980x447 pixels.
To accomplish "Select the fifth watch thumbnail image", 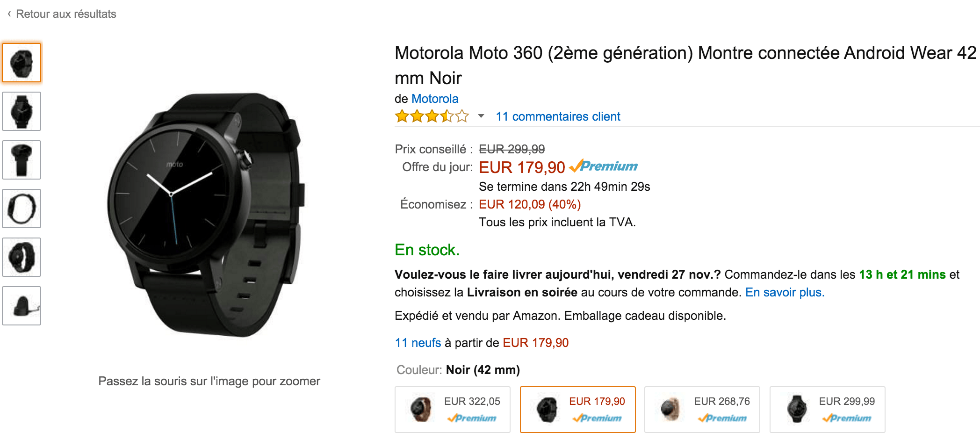I will pos(22,257).
